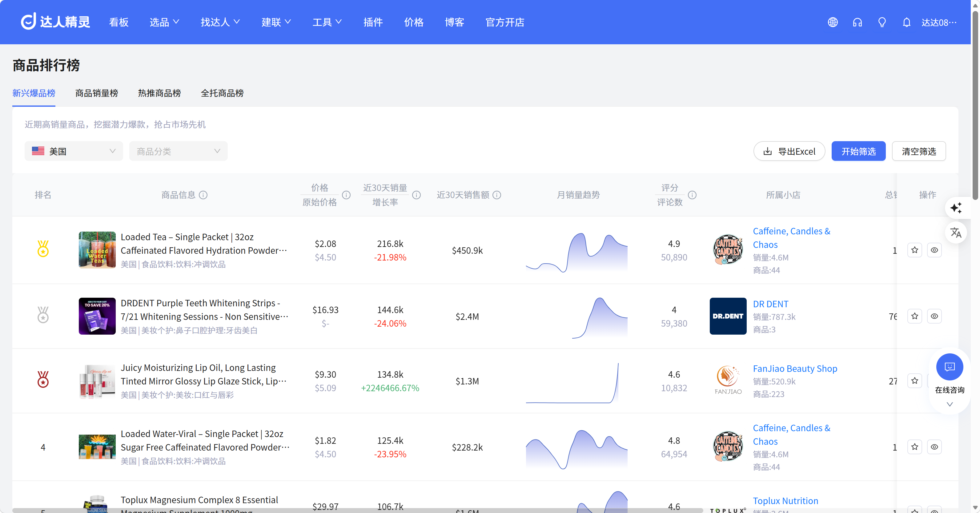Click the AI sparkle floating icon

(956, 208)
